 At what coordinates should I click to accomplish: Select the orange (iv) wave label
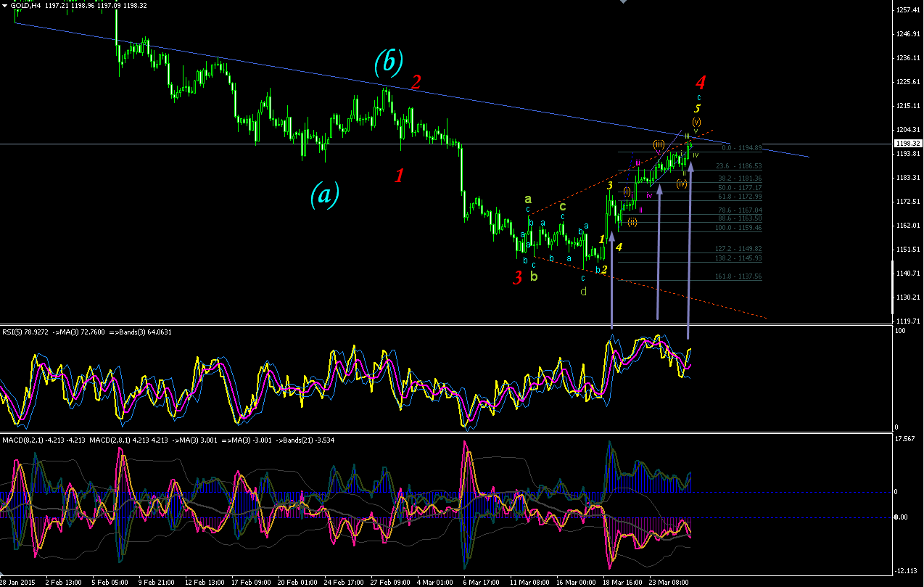click(x=682, y=184)
